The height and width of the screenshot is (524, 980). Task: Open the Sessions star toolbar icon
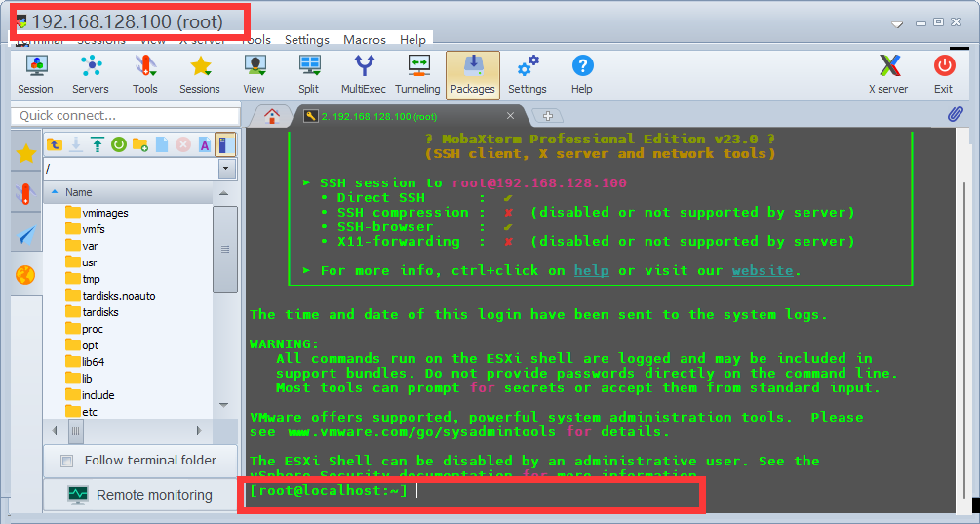click(x=200, y=74)
